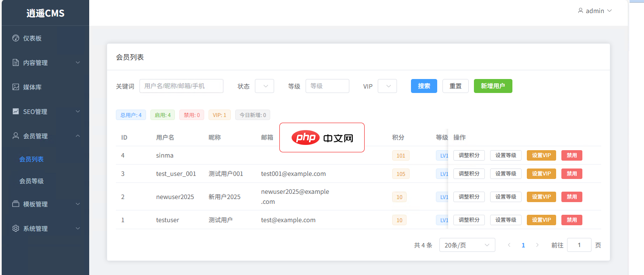Click 调整积分 for user sinma

pyautogui.click(x=469, y=155)
